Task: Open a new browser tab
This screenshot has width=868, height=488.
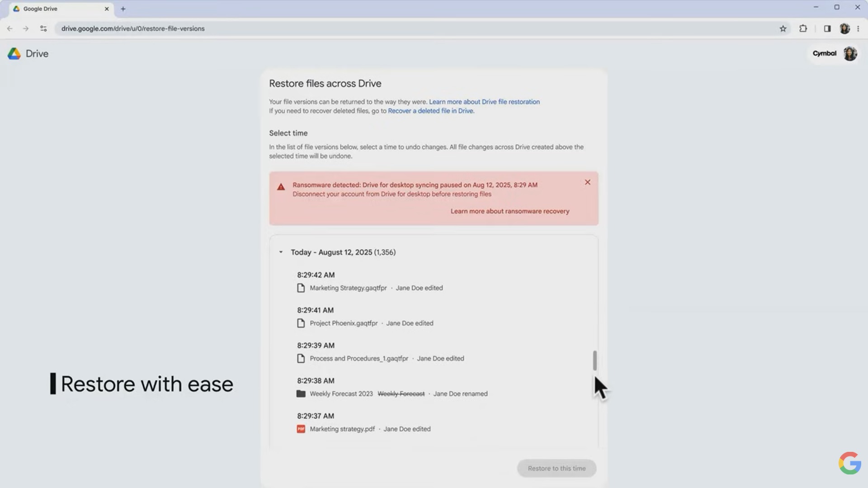Action: tap(123, 9)
